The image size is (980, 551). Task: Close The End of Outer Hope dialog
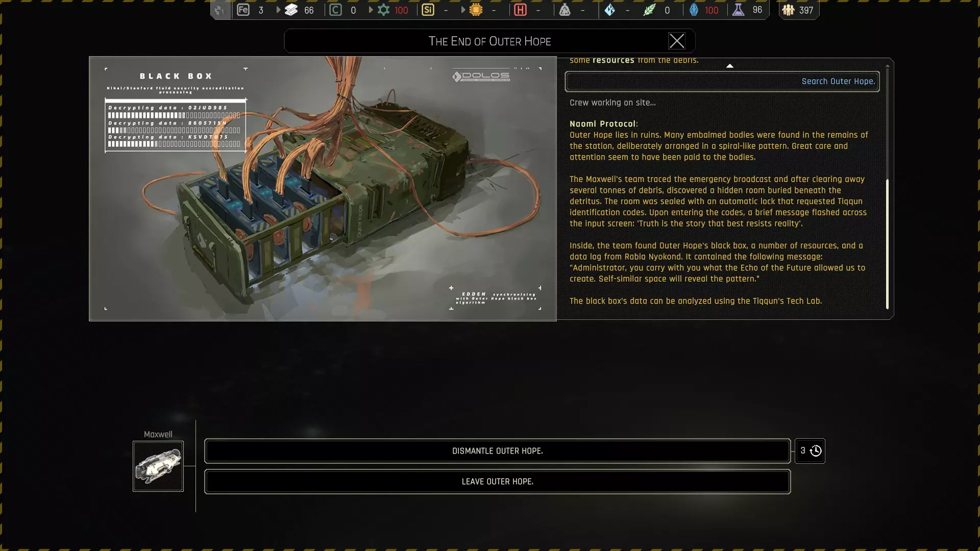tap(676, 41)
